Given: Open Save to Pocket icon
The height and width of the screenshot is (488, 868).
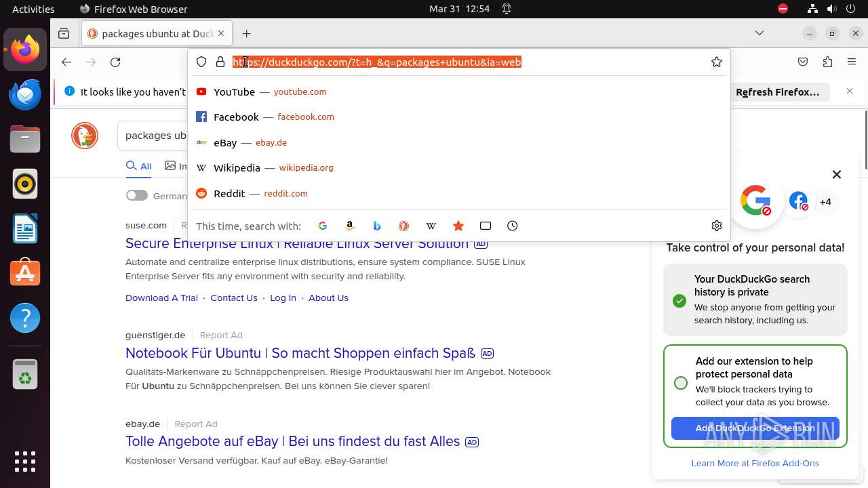Looking at the screenshot, I should click(x=803, y=62).
